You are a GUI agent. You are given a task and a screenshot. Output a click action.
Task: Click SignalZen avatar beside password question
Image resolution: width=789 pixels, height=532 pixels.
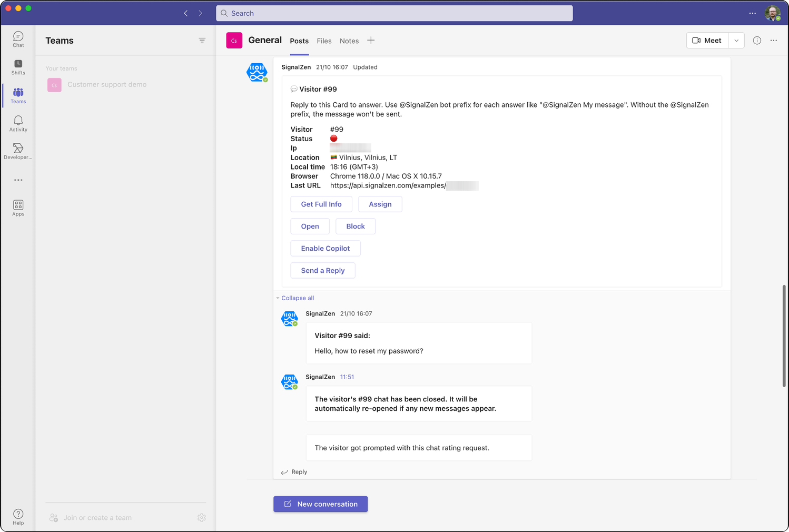[290, 319]
